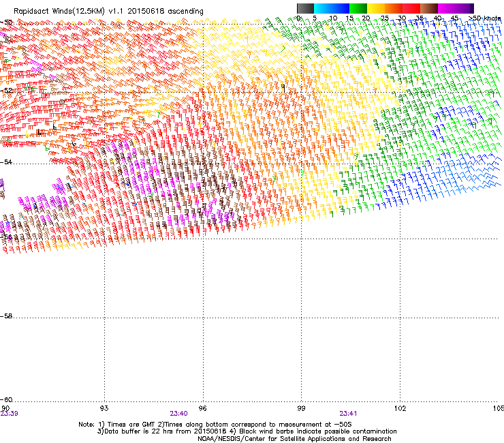Click the '93' longitude axis label
Image resolution: width=504 pixels, height=443 pixels.
click(x=104, y=408)
